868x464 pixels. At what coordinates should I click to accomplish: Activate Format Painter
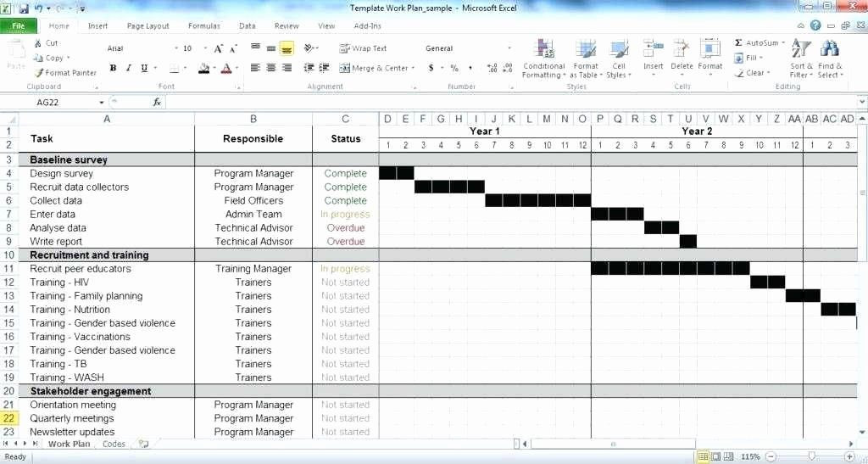[x=64, y=73]
